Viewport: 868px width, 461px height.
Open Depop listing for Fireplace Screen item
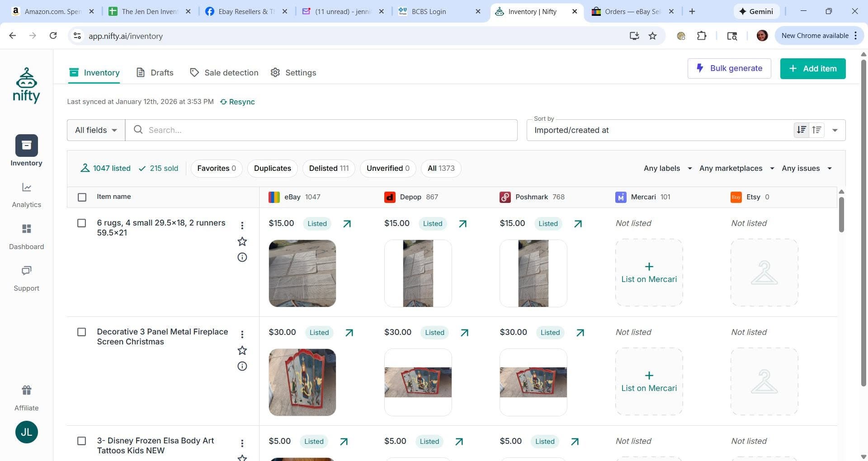point(464,333)
